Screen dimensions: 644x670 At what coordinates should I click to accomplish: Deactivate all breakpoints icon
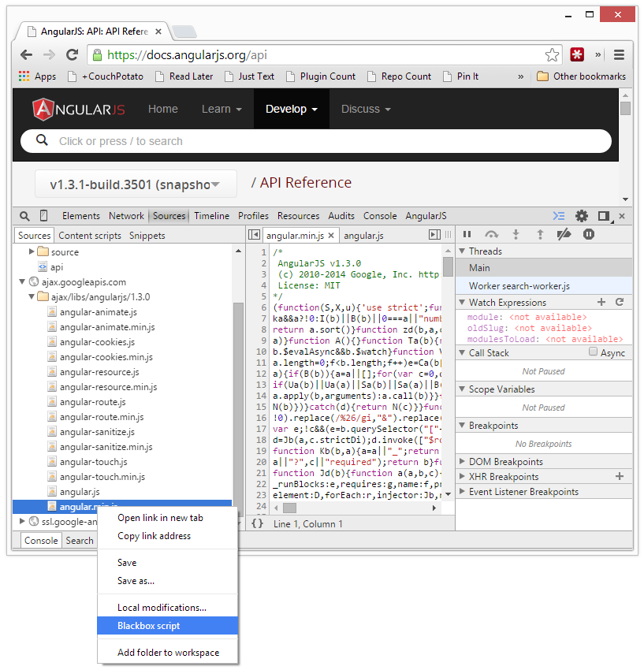564,234
